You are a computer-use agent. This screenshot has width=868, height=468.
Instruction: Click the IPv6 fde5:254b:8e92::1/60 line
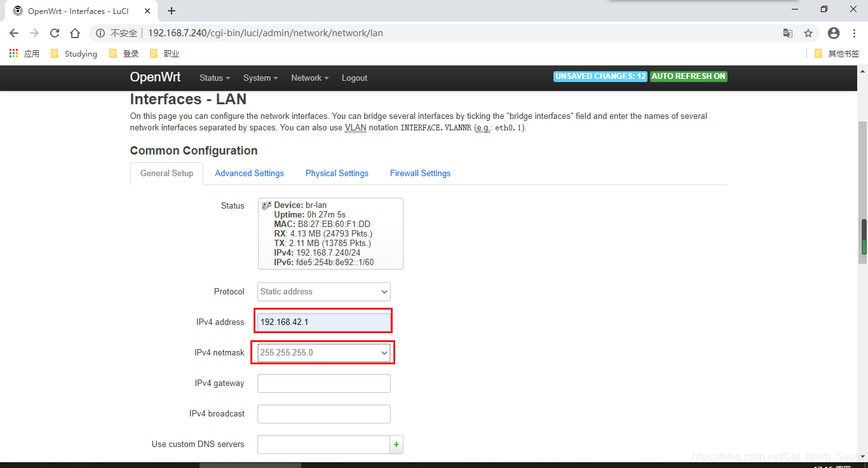tap(324, 262)
